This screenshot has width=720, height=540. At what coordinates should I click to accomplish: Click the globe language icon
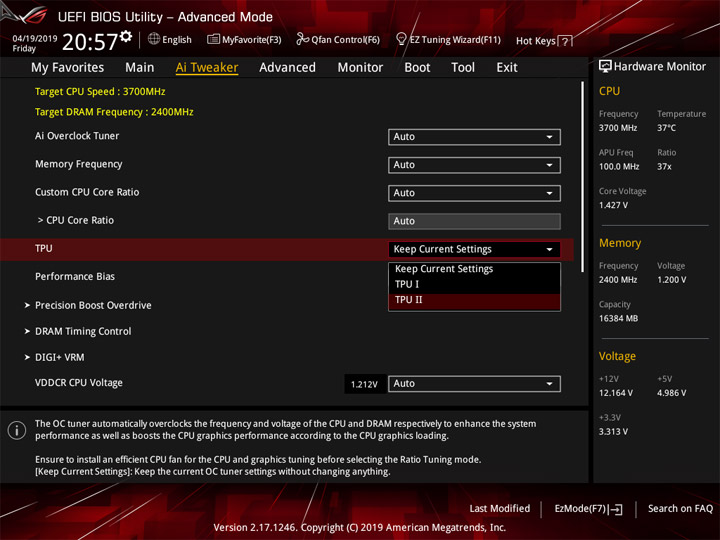[x=154, y=39]
